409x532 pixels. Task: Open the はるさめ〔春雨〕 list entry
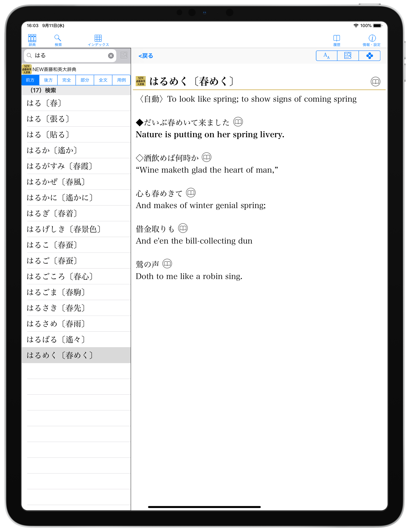(x=56, y=324)
